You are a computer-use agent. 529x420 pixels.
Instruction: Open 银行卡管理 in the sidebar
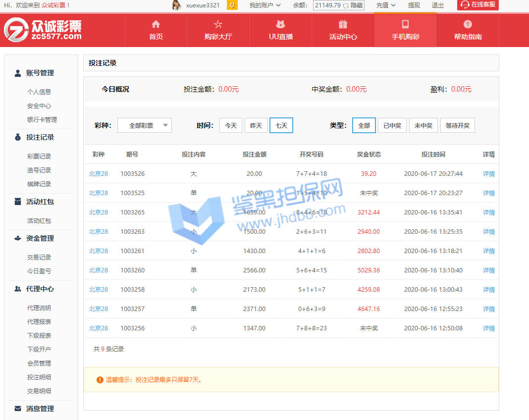[42, 120]
